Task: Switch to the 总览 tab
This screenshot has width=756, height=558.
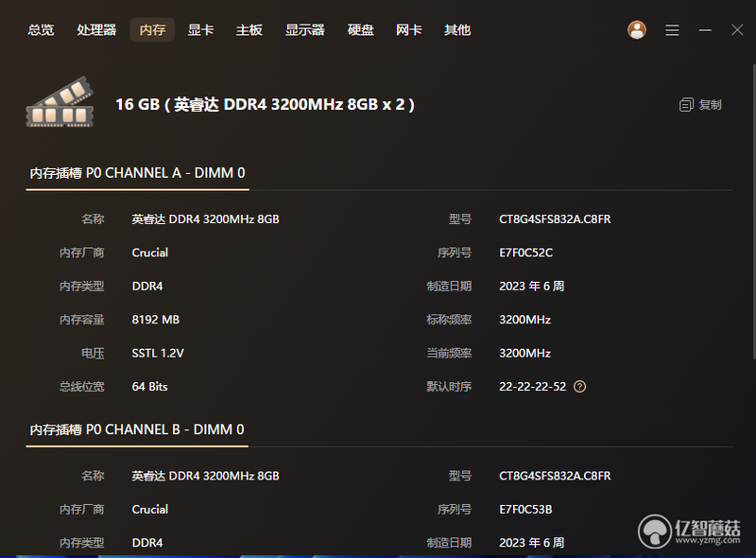Action: pyautogui.click(x=41, y=30)
